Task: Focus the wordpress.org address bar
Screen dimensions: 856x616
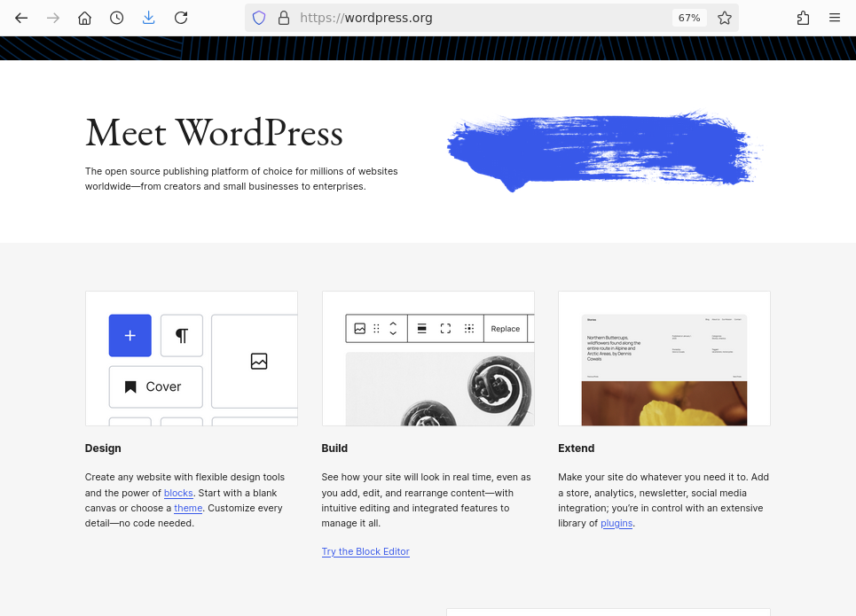Action: pyautogui.click(x=479, y=18)
